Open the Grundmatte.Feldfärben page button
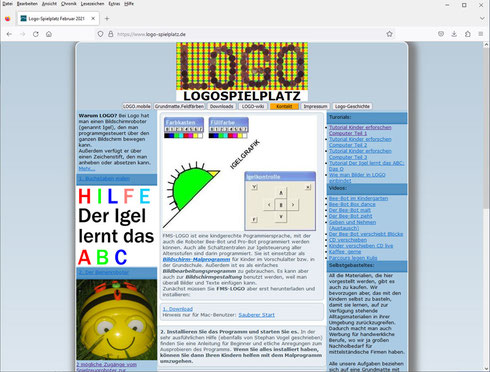 179,106
